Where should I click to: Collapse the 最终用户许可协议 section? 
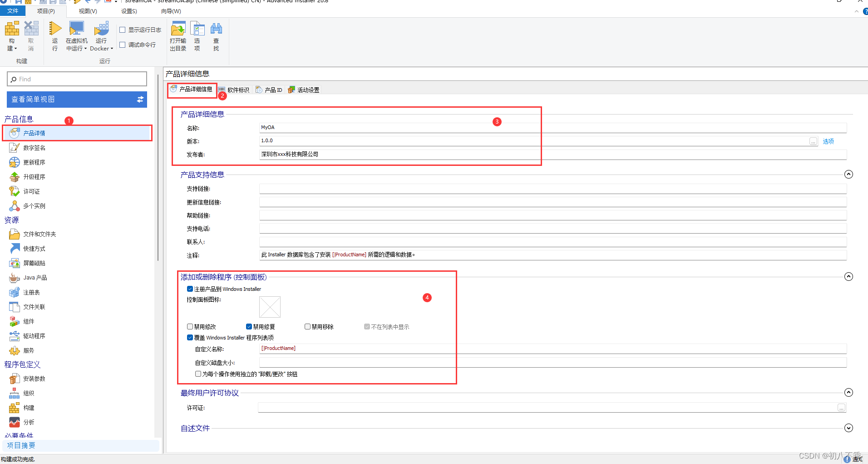[x=848, y=393]
